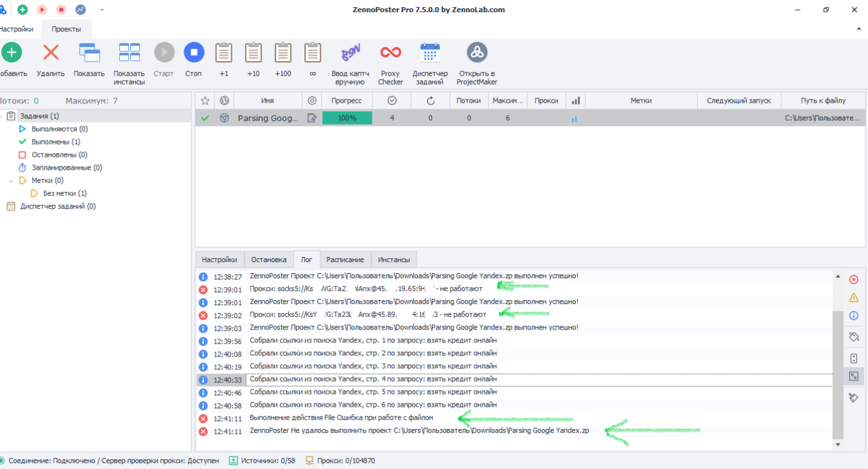The image size is (868, 469).
Task: Select Выполнены (1) in the tree
Action: 56,142
